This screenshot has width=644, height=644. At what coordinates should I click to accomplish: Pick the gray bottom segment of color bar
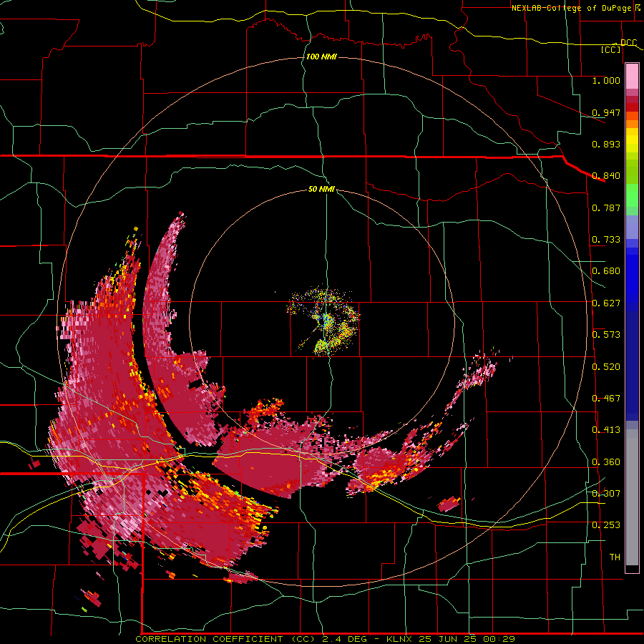pyautogui.click(x=632, y=497)
